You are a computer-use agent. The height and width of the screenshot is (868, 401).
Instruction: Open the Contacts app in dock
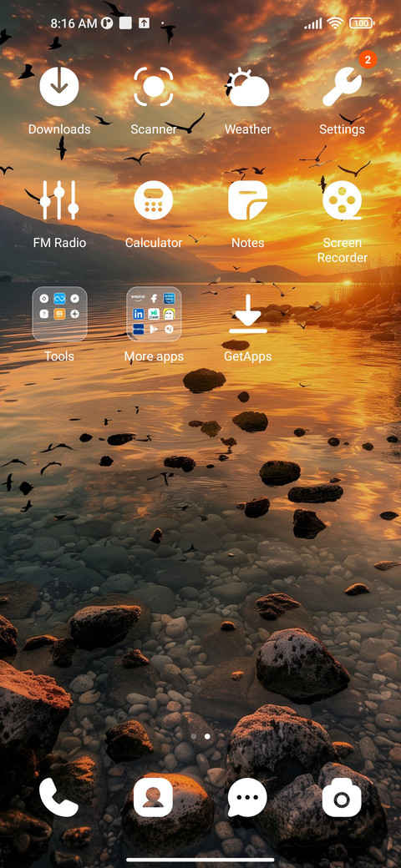(x=154, y=797)
